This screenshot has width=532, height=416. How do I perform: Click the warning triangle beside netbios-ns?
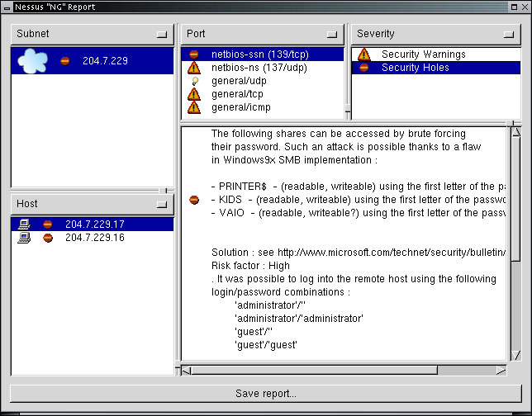[194, 68]
